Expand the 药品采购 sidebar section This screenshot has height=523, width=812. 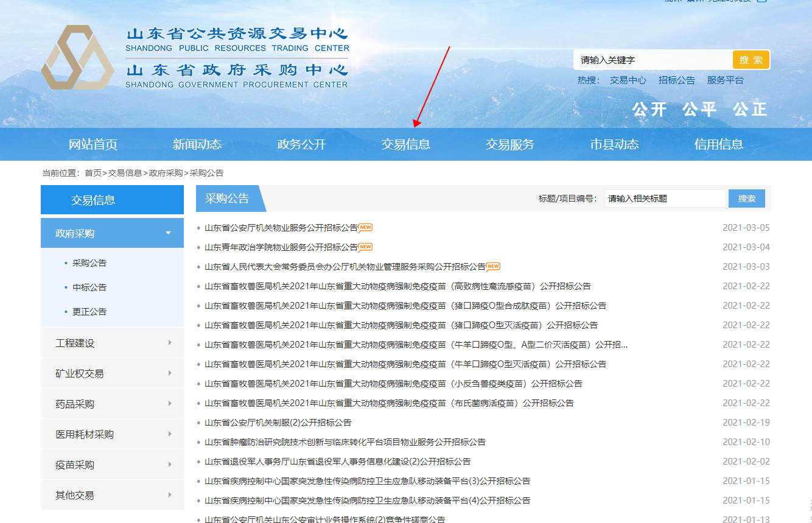(x=112, y=404)
